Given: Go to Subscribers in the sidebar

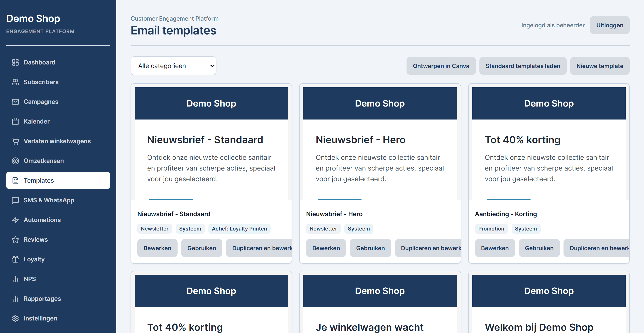Looking at the screenshot, I should tap(58, 82).
